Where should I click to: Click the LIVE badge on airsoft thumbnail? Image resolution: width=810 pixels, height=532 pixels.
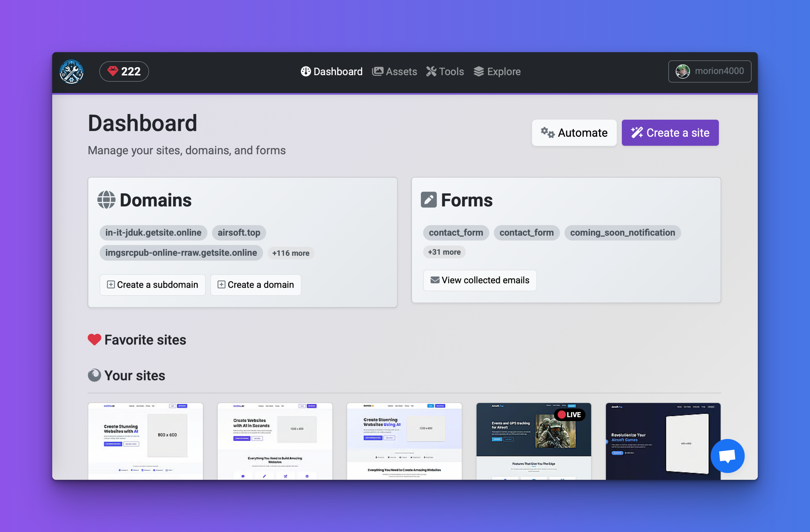570,415
